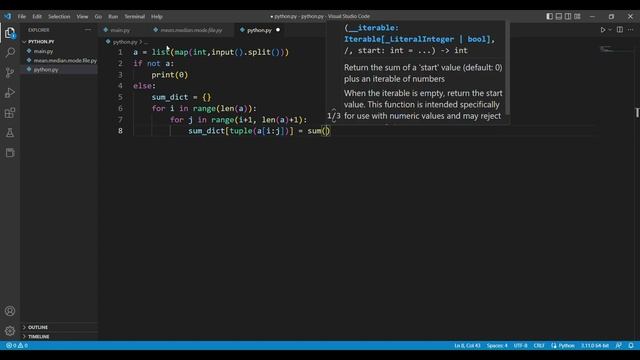The width and height of the screenshot is (640, 360).
Task: Click the print(0) statement
Action: coord(170,75)
